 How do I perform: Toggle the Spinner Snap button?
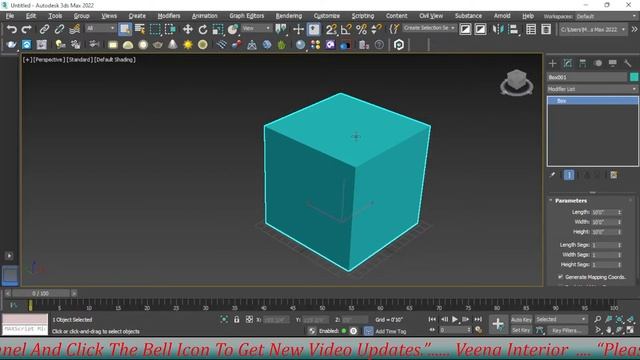(376, 29)
